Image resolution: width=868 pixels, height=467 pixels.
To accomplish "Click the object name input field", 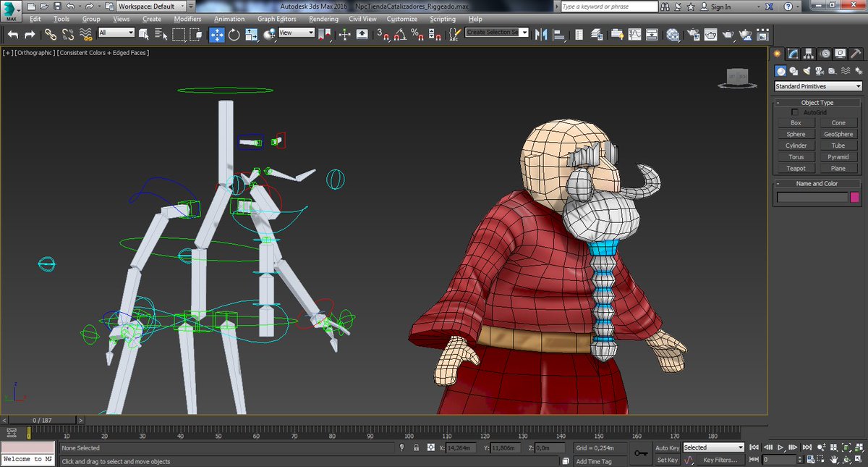I will click(812, 197).
